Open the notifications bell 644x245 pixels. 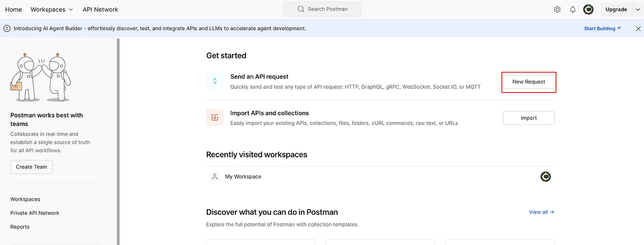(573, 10)
